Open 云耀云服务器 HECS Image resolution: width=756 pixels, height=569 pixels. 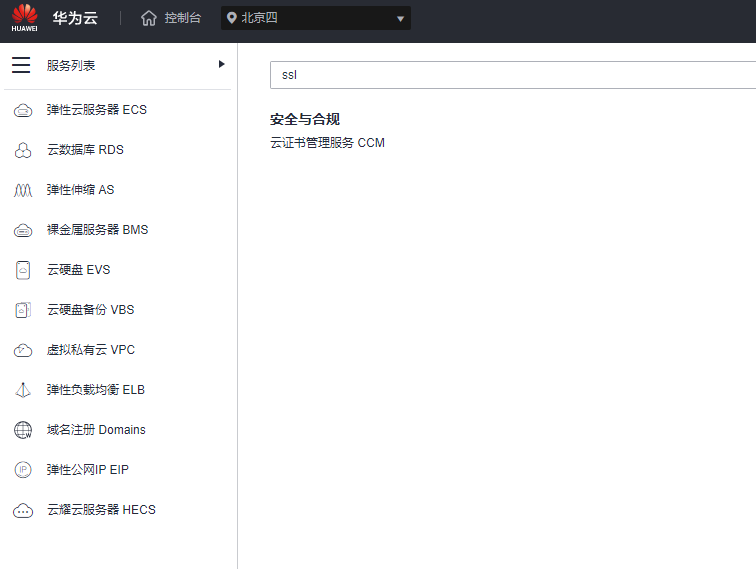click(x=101, y=510)
